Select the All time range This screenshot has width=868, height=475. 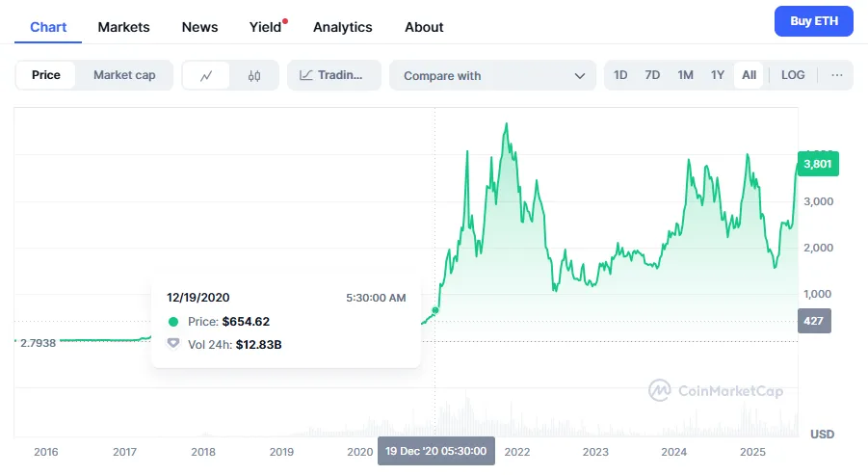click(749, 75)
